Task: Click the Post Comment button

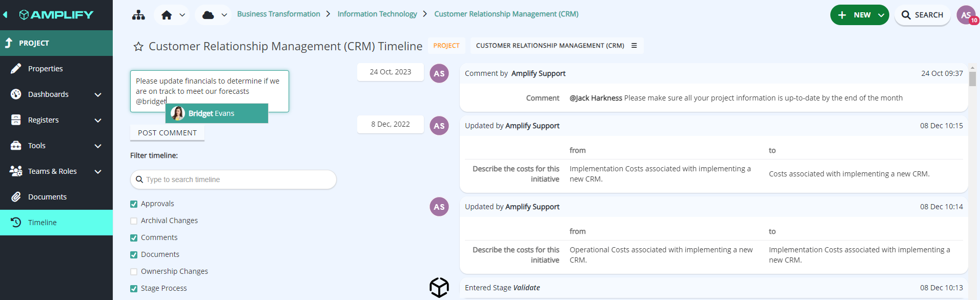Action: [167, 133]
